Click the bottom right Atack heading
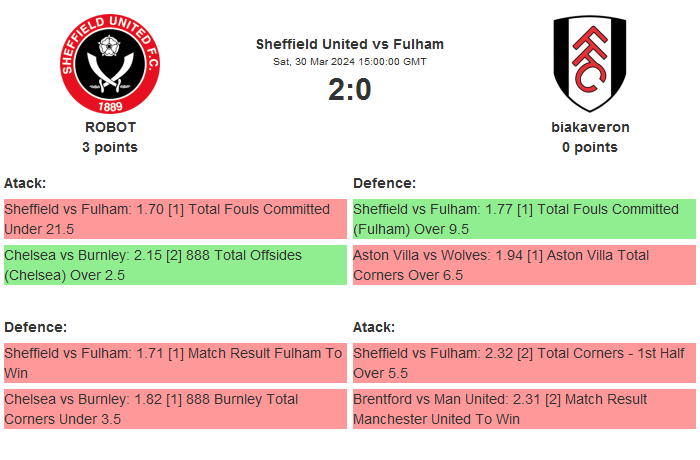Screen dimensions: 700x460 pos(374,327)
